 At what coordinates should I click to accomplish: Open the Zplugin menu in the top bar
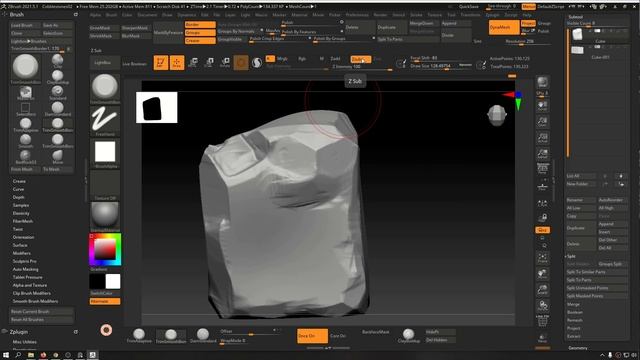[492, 15]
